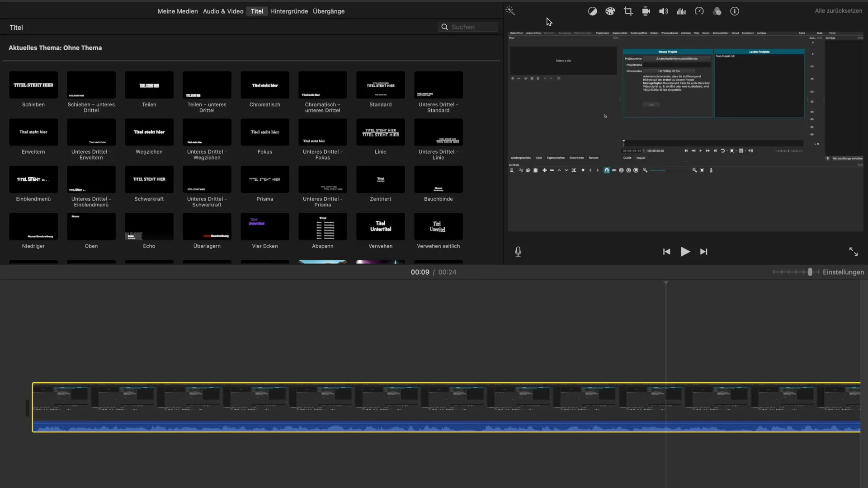Viewport: 868px width, 488px height.
Task: Start voiceover recording with the microphone icon
Action: tap(518, 252)
